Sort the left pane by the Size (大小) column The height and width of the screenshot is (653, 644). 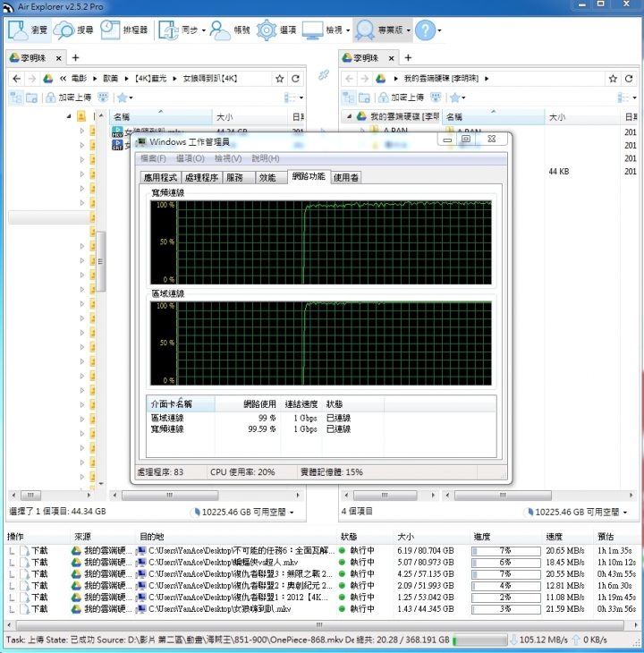pyautogui.click(x=250, y=117)
